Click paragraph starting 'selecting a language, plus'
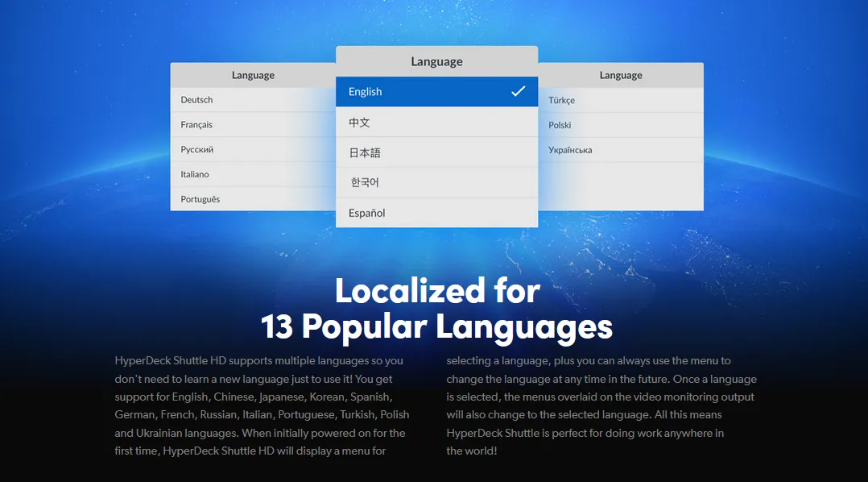Screen dimensions: 868x482 601,405
